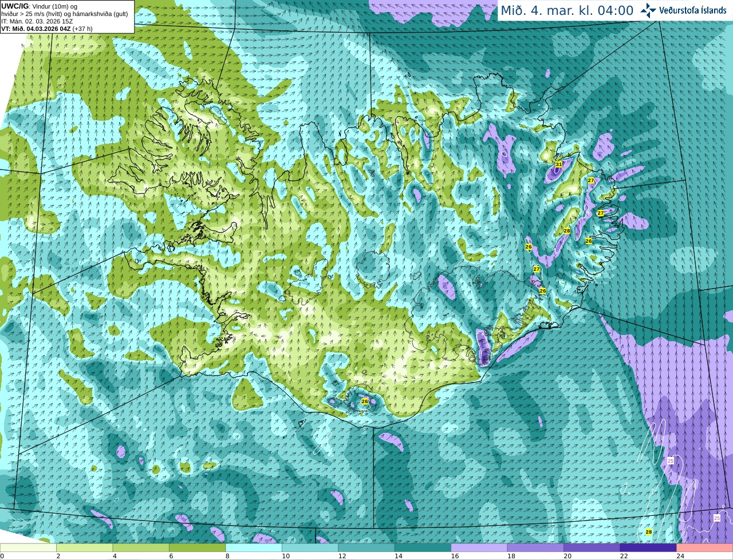The height and width of the screenshot is (560, 733).
Task: Pick the 20–22 m/s violet swatch
Action: click(592, 548)
